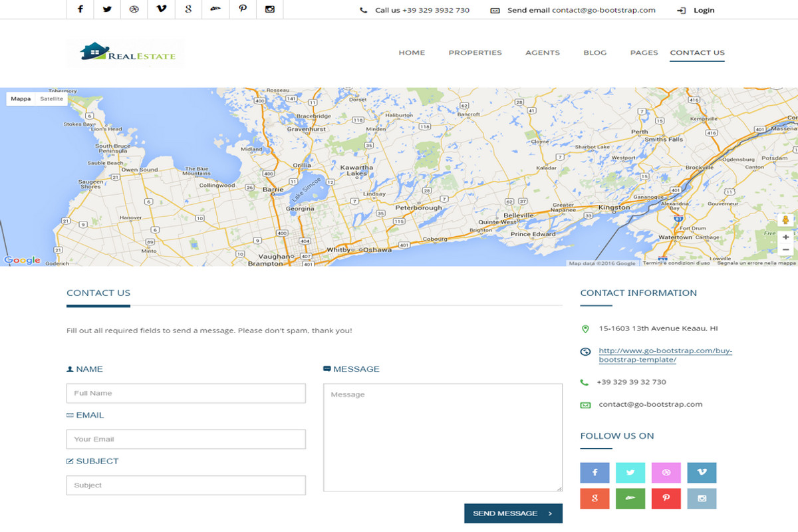Click Send email contact@go-bootstrap.com in the top bar
The height and width of the screenshot is (532, 798).
(x=581, y=11)
